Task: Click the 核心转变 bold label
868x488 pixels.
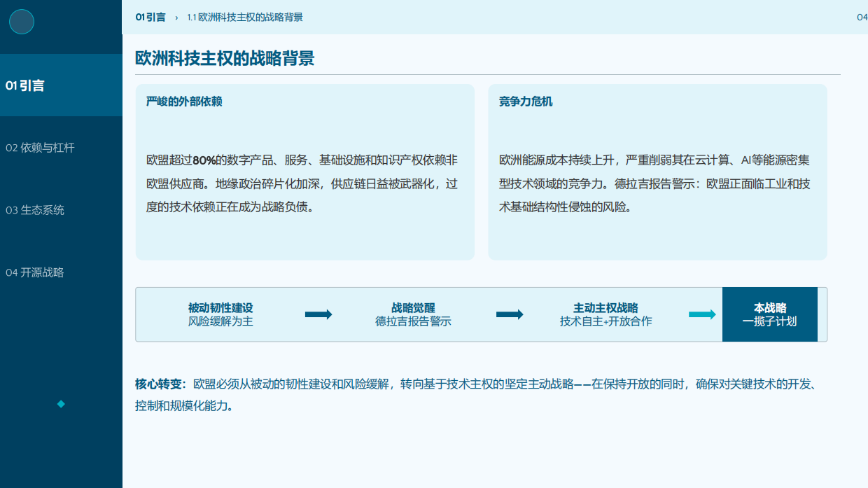Action: pos(161,384)
